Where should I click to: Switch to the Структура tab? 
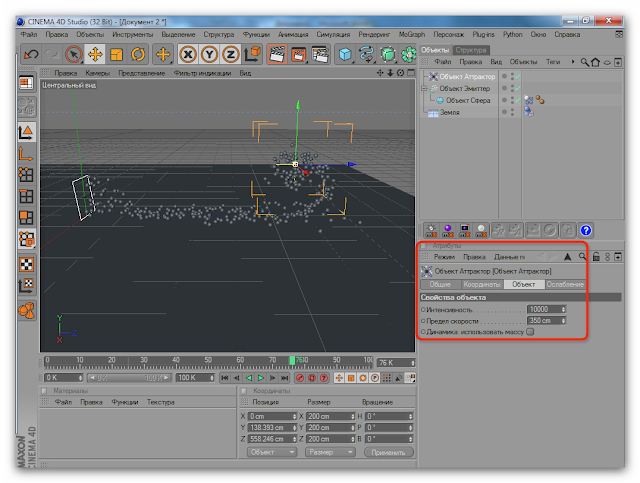(471, 49)
